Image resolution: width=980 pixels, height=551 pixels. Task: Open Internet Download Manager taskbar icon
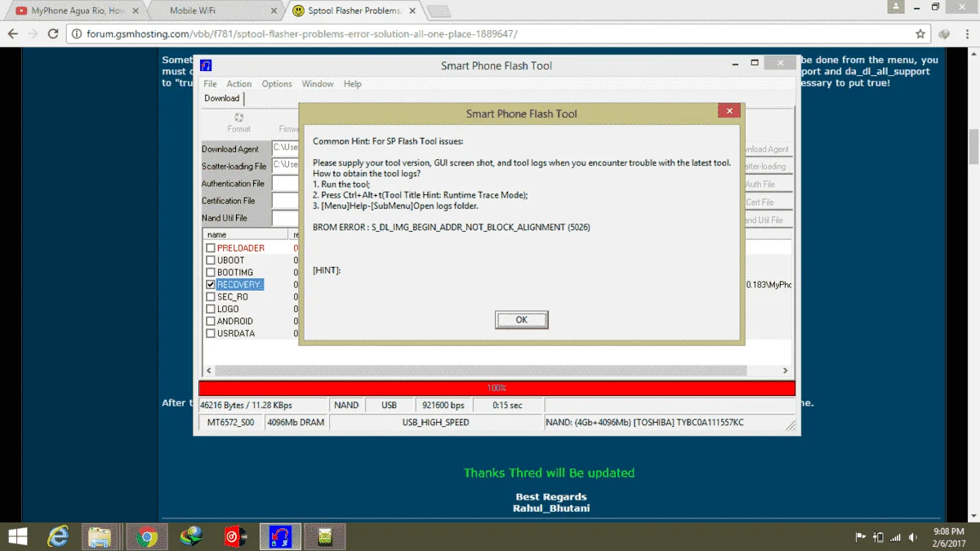coord(193,536)
